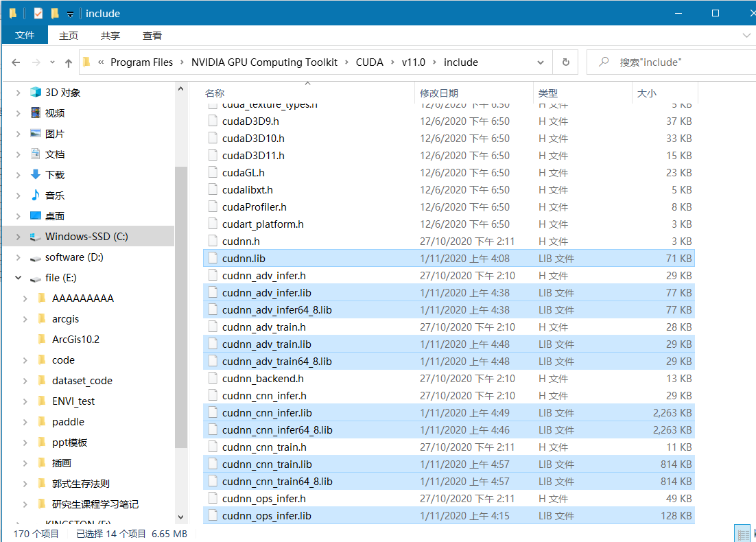This screenshot has height=542, width=756.
Task: Click the CUDA breadcrumb in address bar
Action: pyautogui.click(x=369, y=62)
